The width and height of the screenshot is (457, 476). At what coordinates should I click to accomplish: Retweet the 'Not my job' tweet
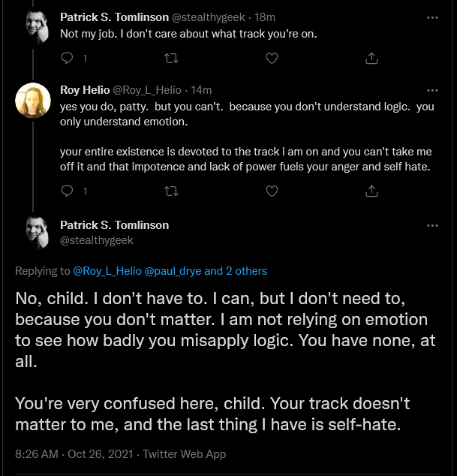point(171,58)
